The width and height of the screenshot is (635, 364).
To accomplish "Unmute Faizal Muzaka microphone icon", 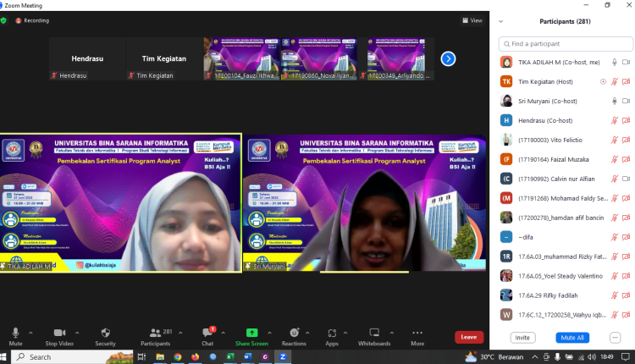I will pos(615,159).
